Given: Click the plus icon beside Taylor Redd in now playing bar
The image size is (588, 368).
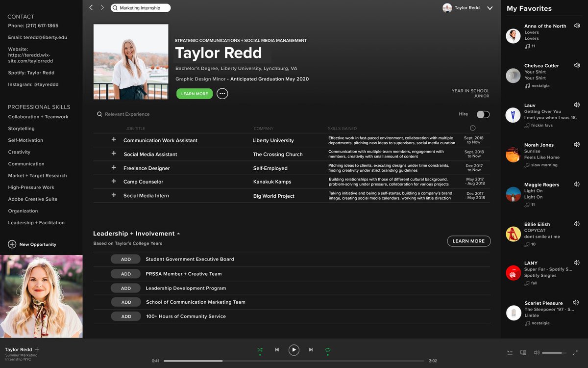Looking at the screenshot, I should [37, 349].
